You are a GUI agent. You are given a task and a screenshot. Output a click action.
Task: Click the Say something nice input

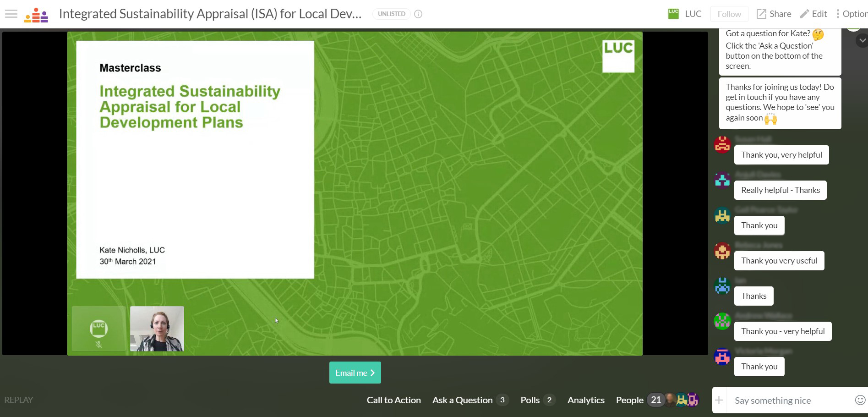tap(791, 401)
